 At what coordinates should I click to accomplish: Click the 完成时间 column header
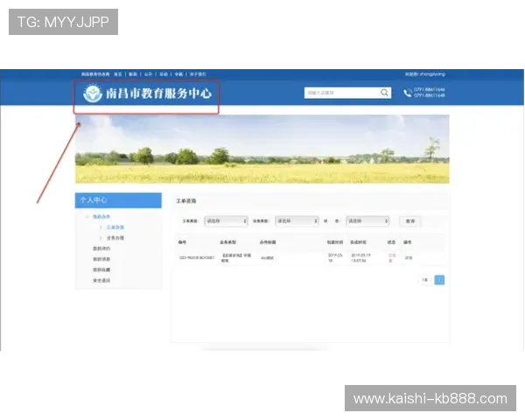(358, 242)
